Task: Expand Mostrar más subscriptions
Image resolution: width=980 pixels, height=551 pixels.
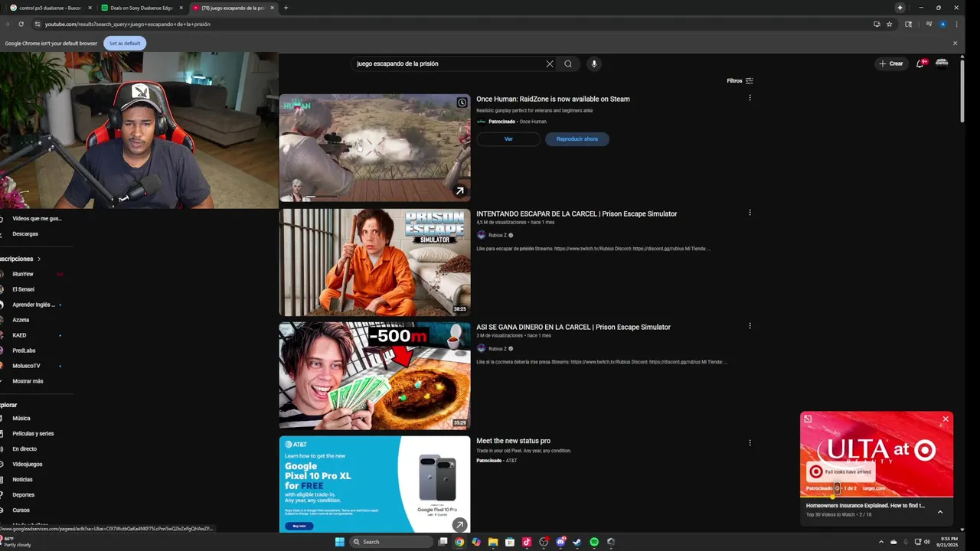Action: click(x=28, y=381)
